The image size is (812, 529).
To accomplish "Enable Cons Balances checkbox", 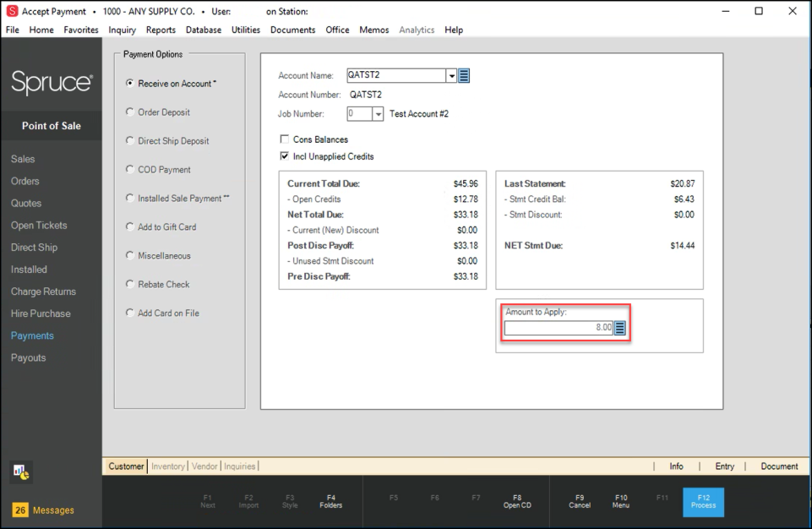I will 284,139.
